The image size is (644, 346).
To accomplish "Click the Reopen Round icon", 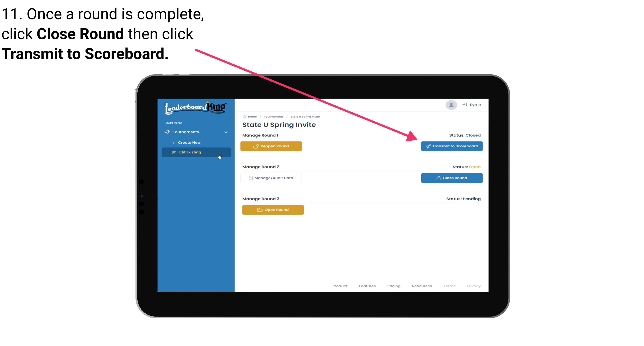I will 256,146.
